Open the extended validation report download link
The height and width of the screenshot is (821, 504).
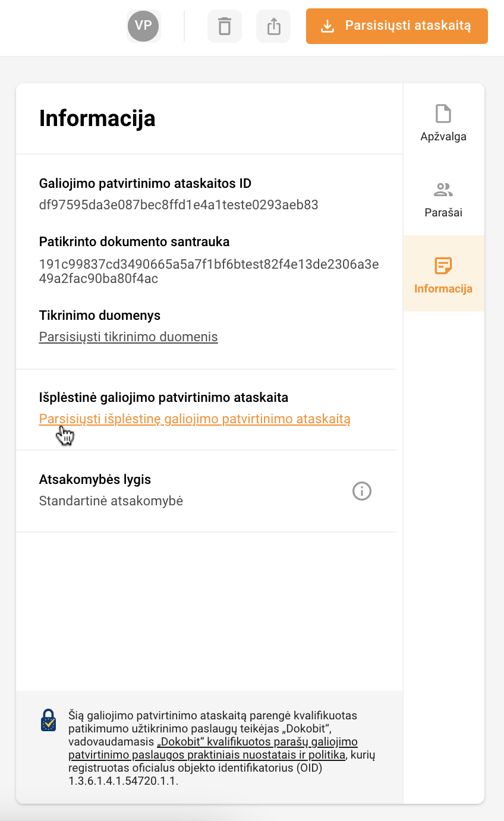click(x=195, y=419)
